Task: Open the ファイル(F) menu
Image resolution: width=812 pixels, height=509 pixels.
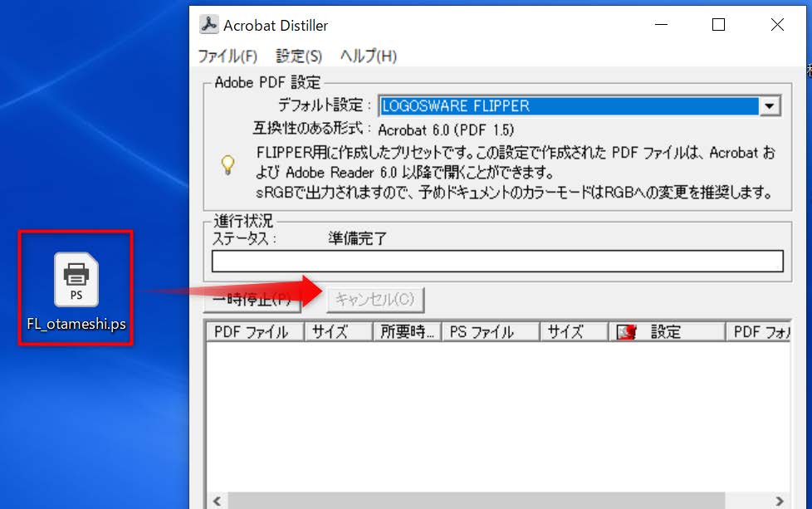Action: 227,56
